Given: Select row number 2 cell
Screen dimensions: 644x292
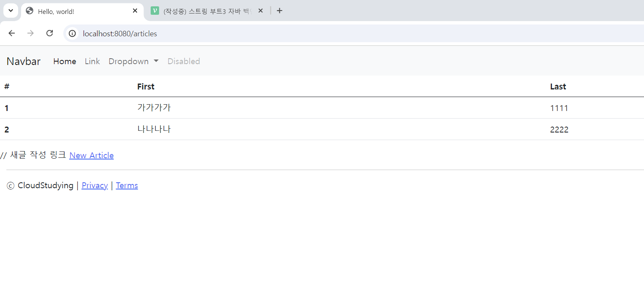Looking at the screenshot, I should point(6,130).
